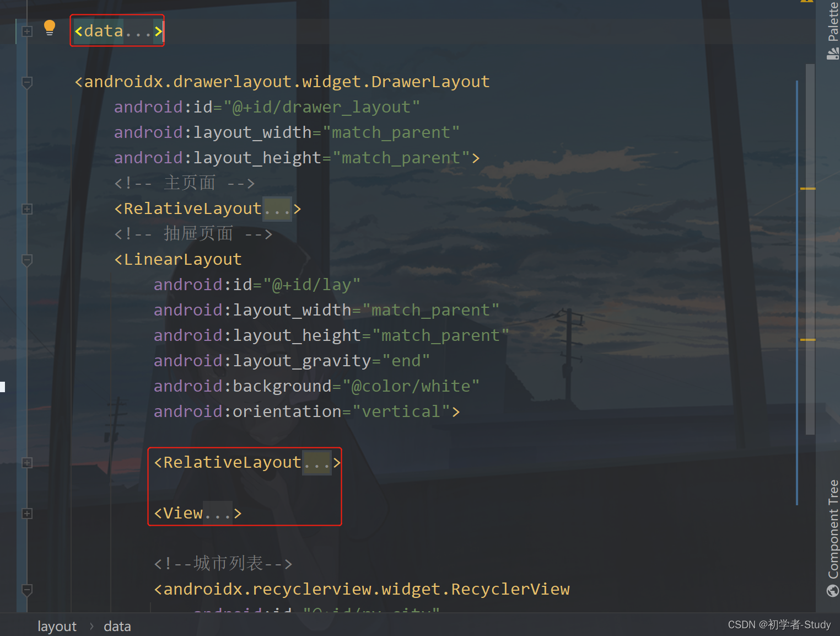Click the orientation="vertical" attribute

click(x=303, y=411)
